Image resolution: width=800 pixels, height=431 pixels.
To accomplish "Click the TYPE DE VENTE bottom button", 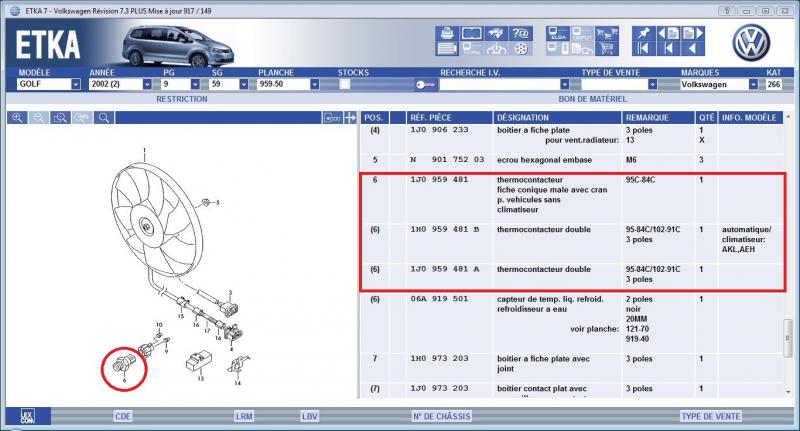I will (711, 416).
